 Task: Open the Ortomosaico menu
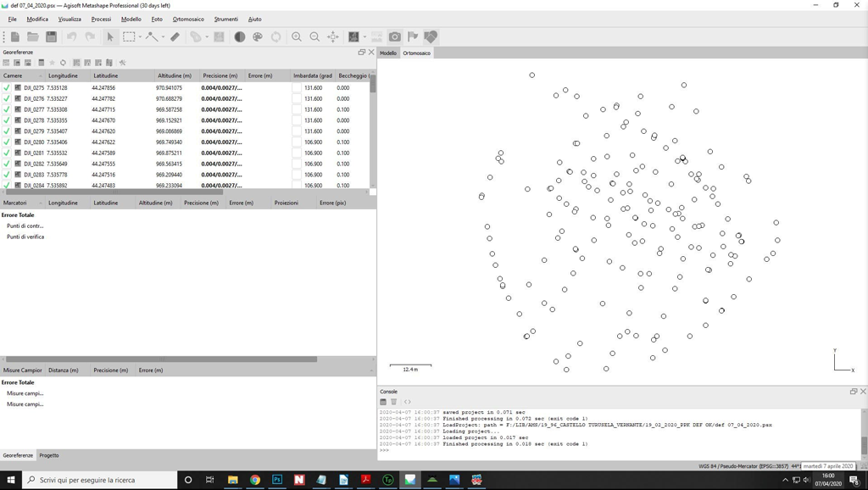point(188,19)
